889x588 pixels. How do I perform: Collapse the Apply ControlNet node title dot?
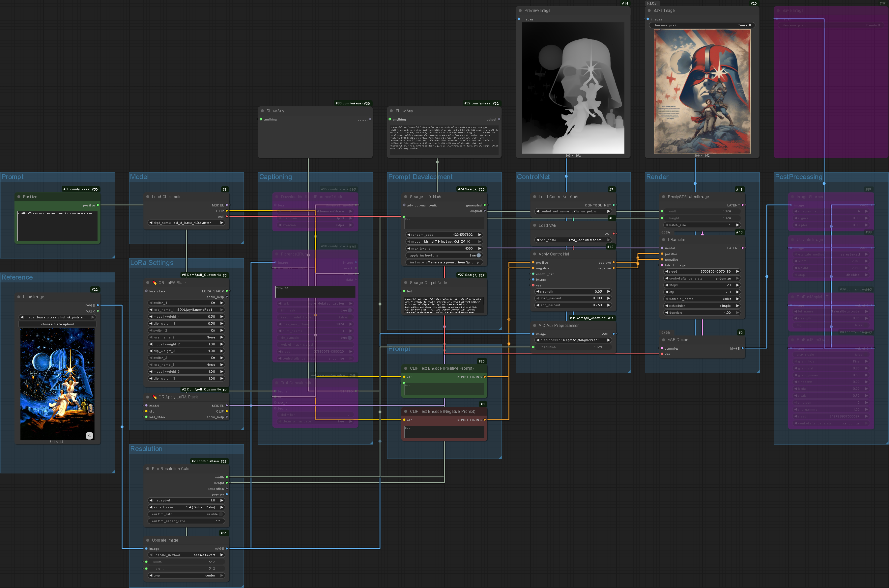pyautogui.click(x=534, y=254)
